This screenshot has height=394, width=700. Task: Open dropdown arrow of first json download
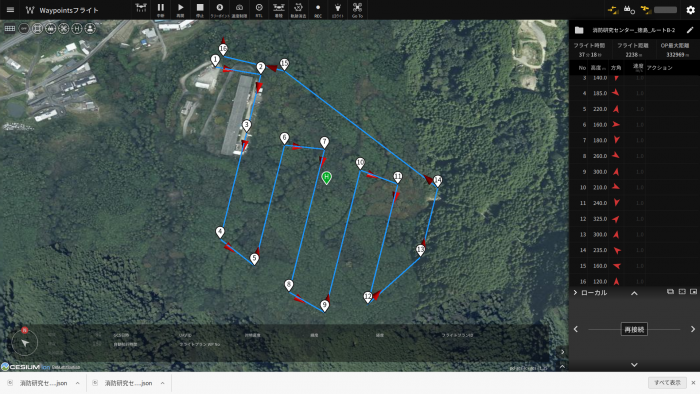pyautogui.click(x=77, y=383)
